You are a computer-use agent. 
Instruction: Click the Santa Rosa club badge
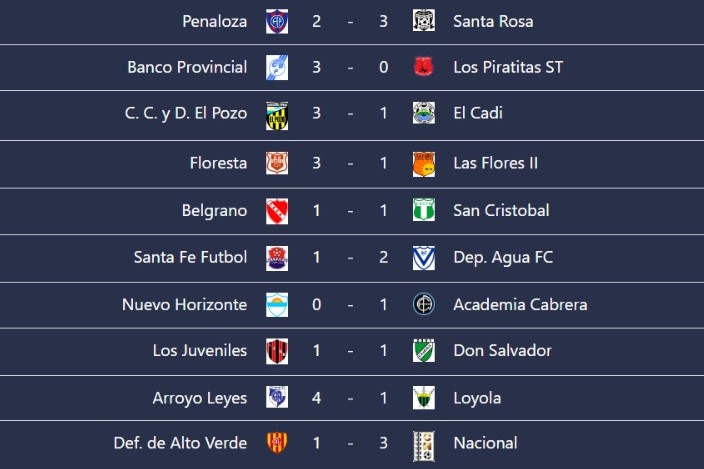[x=424, y=21]
